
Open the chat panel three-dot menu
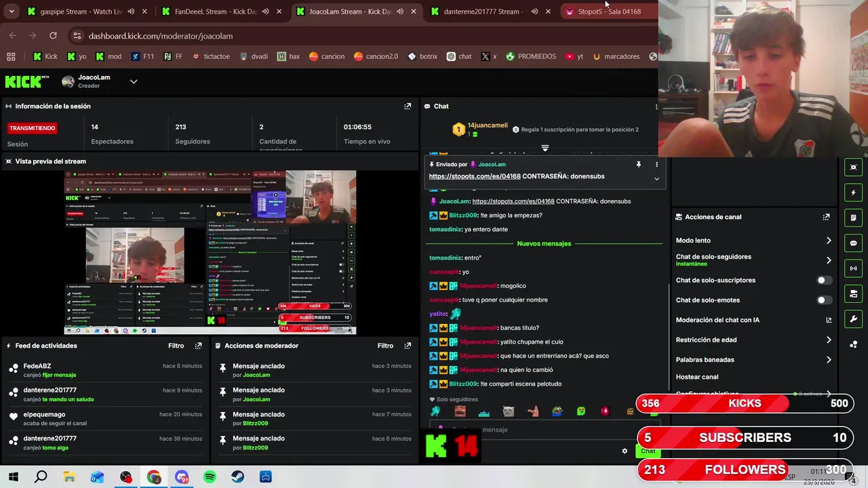coord(656,106)
